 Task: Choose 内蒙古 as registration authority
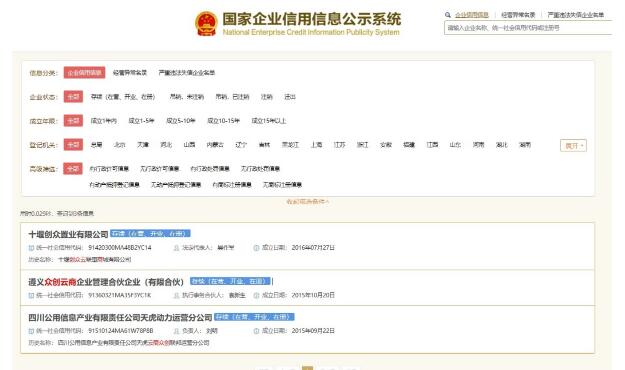coord(215,145)
